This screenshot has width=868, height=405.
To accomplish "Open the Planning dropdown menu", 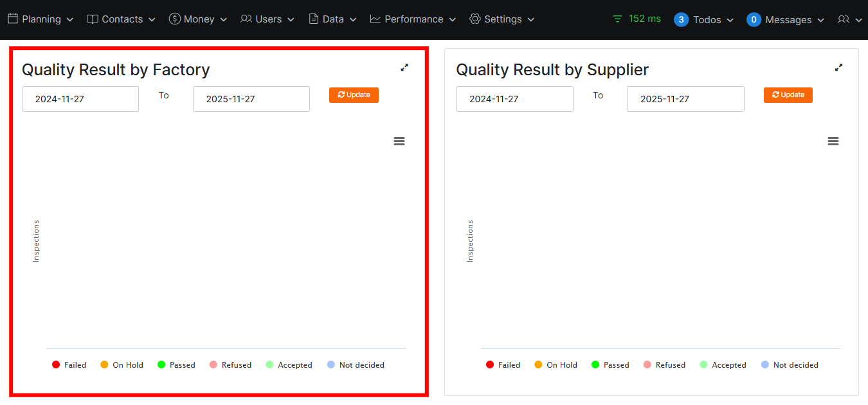I will (41, 19).
